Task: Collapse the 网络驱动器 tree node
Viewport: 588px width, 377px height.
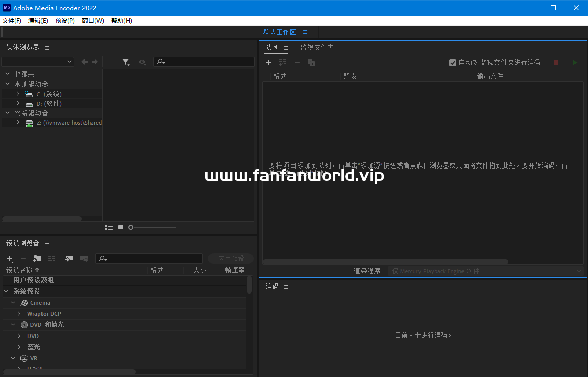Action: pos(8,113)
